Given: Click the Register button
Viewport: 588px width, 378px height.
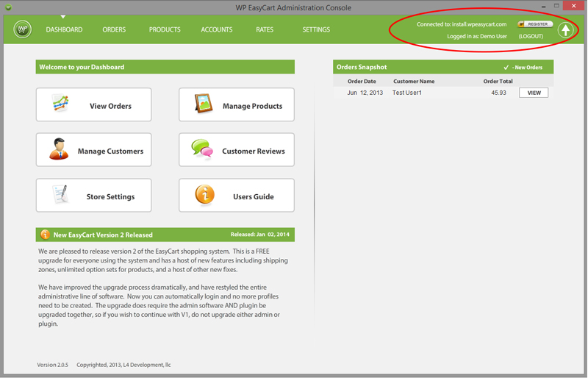Looking at the screenshot, I should click(x=535, y=24).
